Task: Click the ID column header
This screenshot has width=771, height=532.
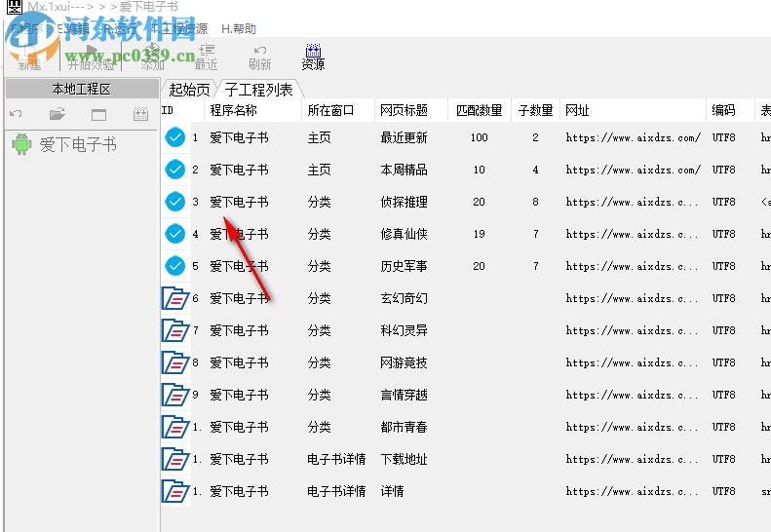Action: pos(182,110)
